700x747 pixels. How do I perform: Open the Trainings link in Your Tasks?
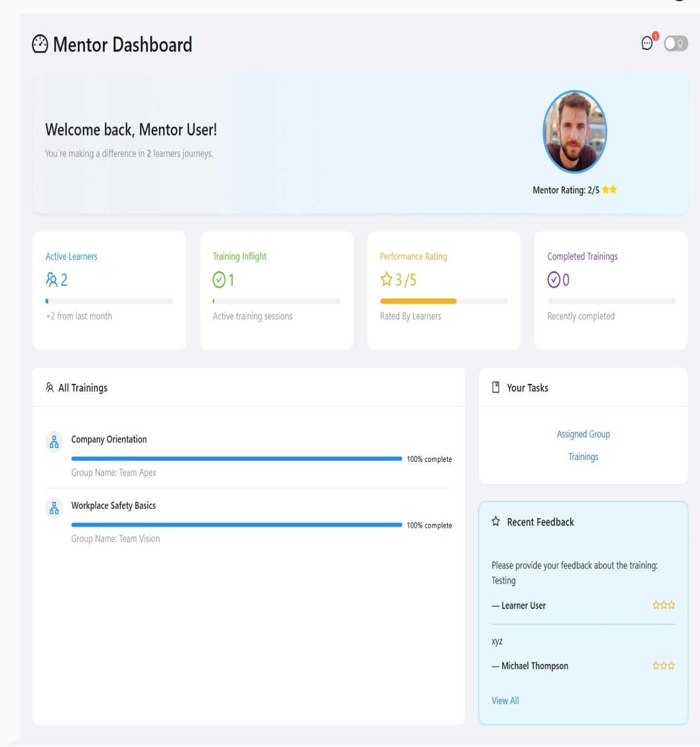pyautogui.click(x=583, y=457)
